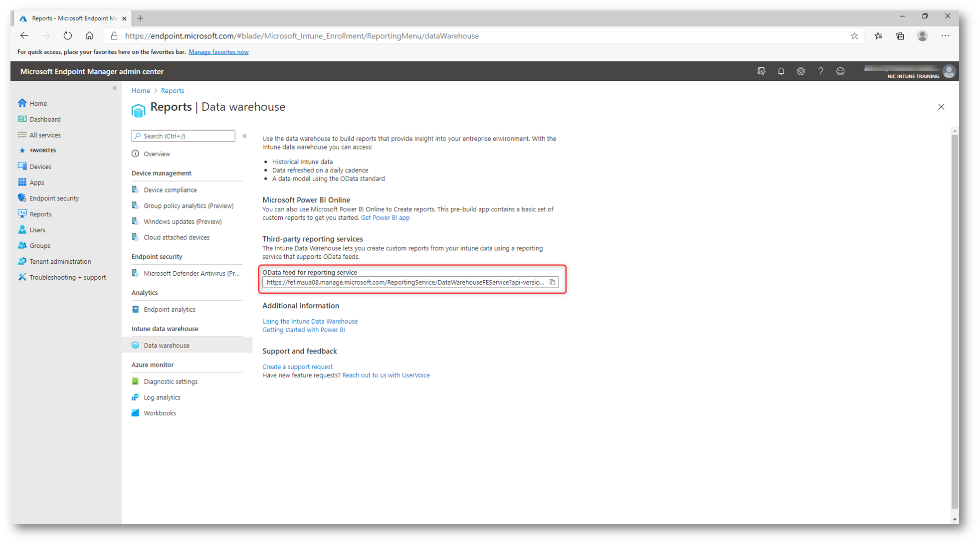Open Diagnostic settings

[x=171, y=382]
